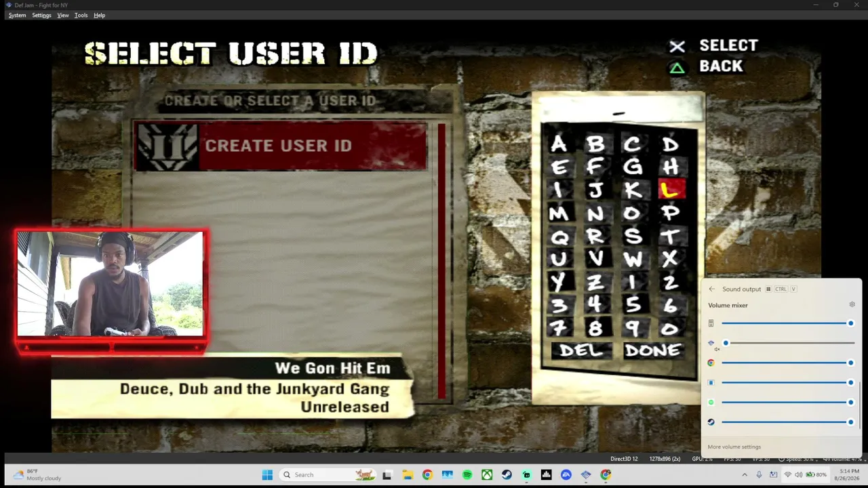868x488 pixels.
Task: Open the weather widget showing Mostly cloudy
Action: tap(37, 474)
